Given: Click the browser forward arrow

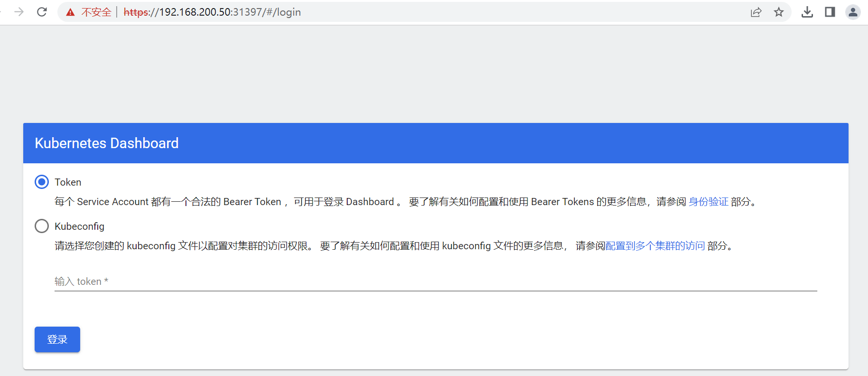Looking at the screenshot, I should (19, 12).
